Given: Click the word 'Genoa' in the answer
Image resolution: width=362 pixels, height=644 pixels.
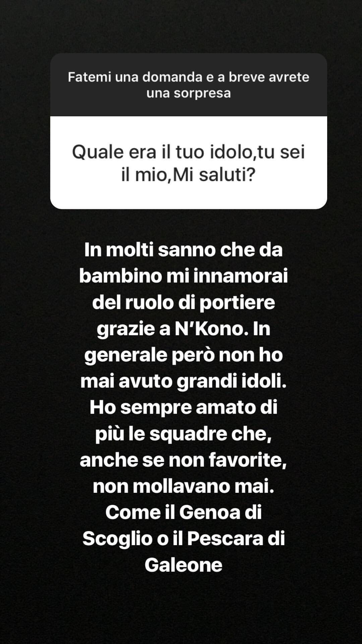Looking at the screenshot, I should [210, 512].
